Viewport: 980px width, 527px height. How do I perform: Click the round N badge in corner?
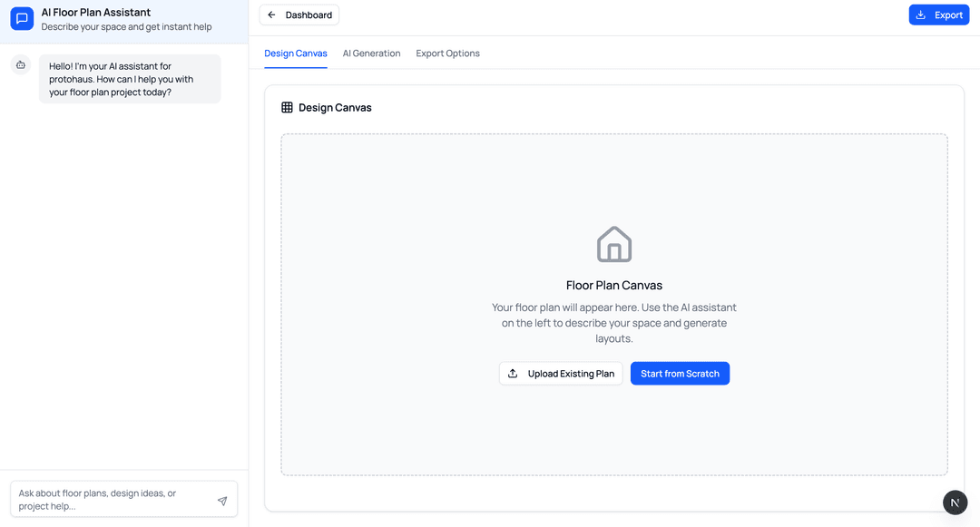[x=955, y=502]
